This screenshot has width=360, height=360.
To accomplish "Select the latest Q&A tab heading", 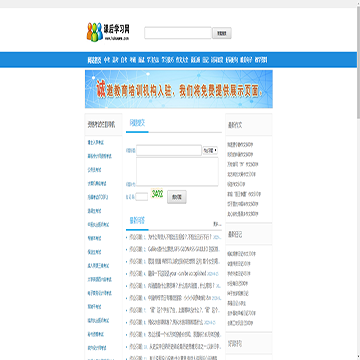I will click(137, 220).
